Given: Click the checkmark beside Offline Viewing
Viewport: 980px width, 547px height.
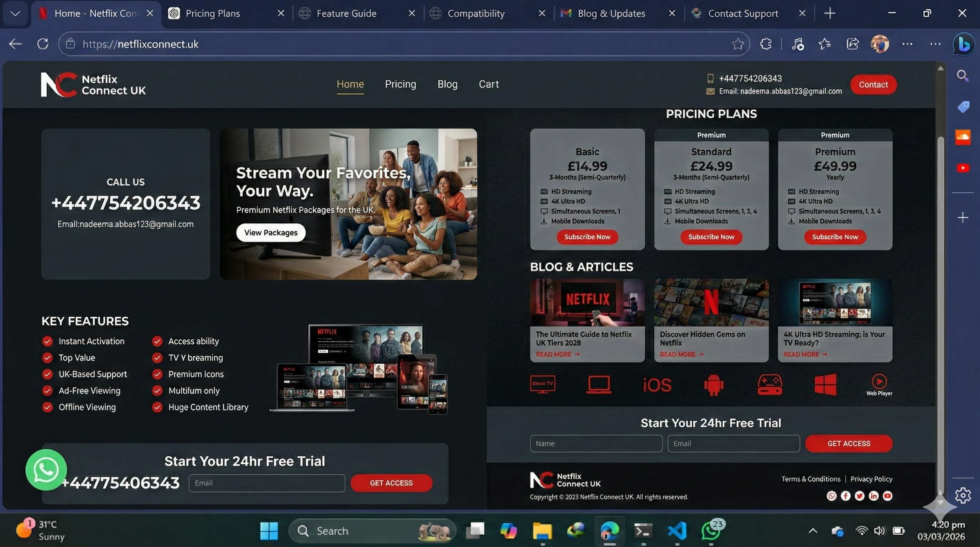Looking at the screenshot, I should click(x=48, y=407).
